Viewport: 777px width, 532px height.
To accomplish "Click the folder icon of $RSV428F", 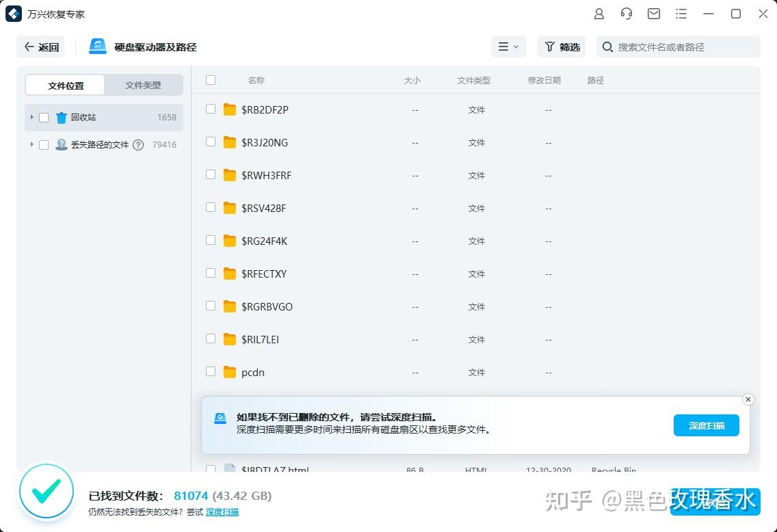I will click(x=229, y=208).
